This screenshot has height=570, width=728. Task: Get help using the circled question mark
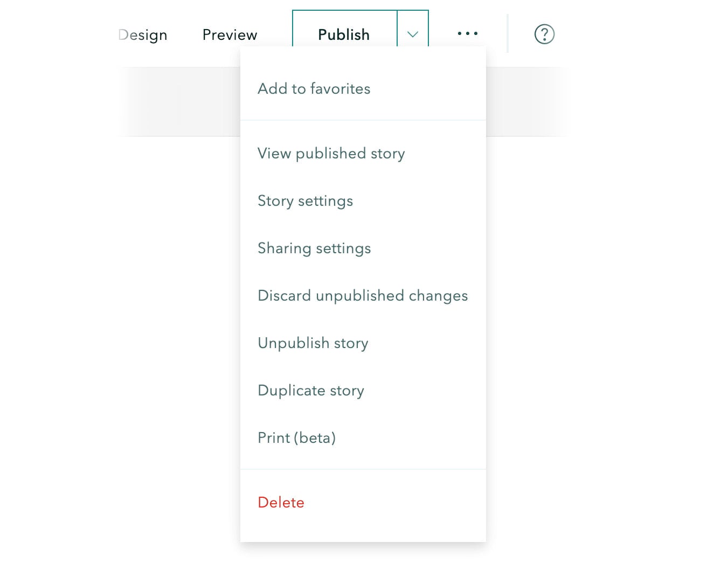pos(544,34)
